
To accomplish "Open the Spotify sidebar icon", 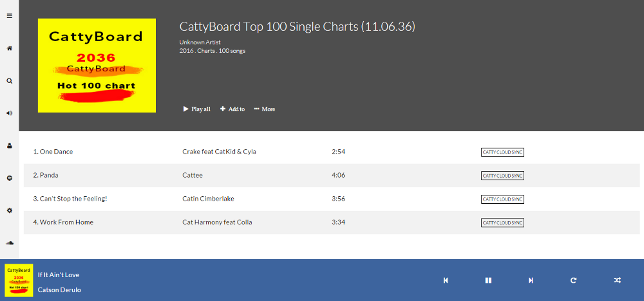I will pyautogui.click(x=10, y=178).
